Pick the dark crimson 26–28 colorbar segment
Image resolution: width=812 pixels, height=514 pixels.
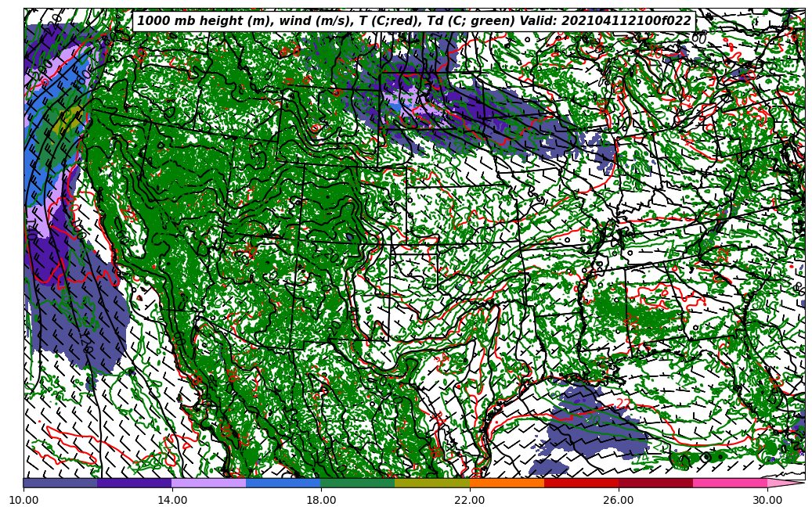pyautogui.click(x=655, y=483)
